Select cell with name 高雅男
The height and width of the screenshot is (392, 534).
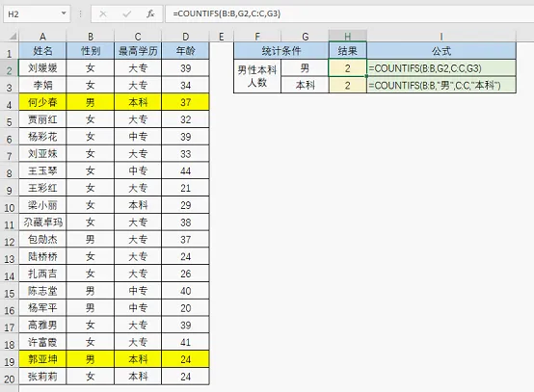42,325
